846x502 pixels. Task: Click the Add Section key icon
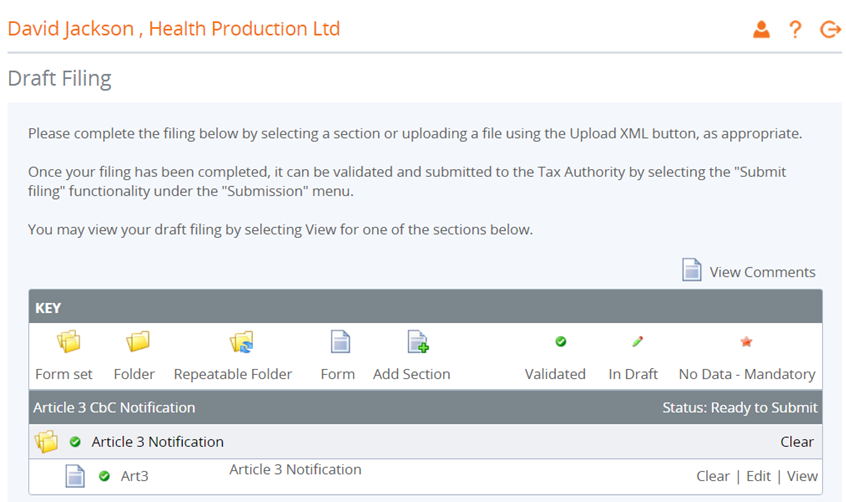417,343
